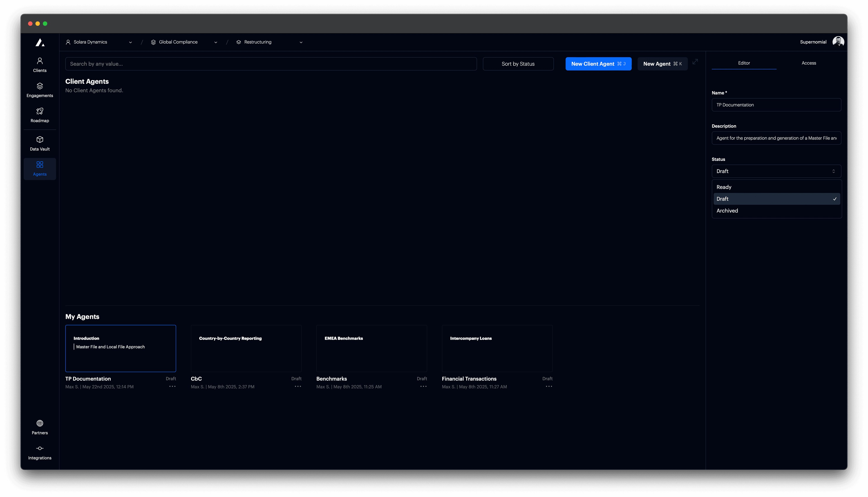Open the Clients section in the sidebar
868x497 pixels.
(x=40, y=65)
